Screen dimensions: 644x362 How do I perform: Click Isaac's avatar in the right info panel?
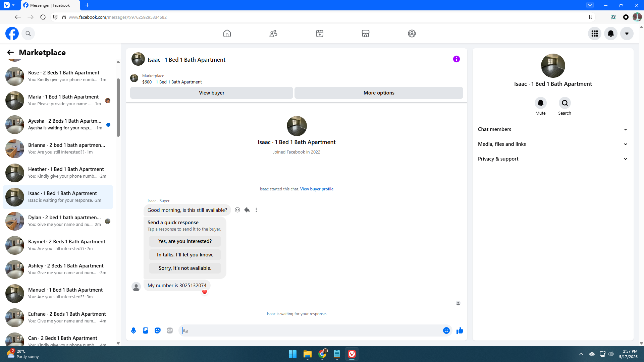pyautogui.click(x=553, y=66)
